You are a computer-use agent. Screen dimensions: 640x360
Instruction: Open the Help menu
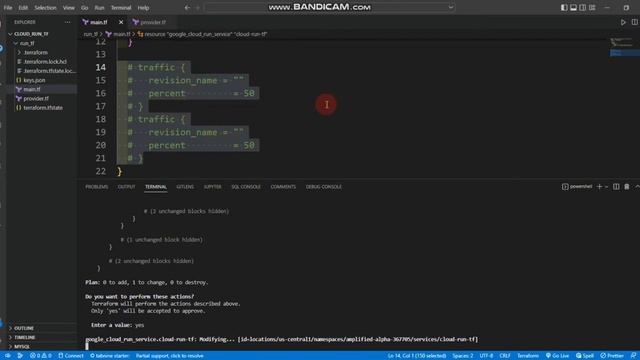coord(143,8)
